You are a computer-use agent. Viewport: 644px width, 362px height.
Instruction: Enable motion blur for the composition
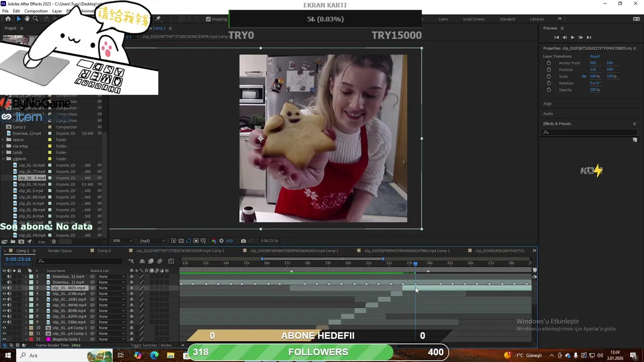pyautogui.click(x=159, y=261)
